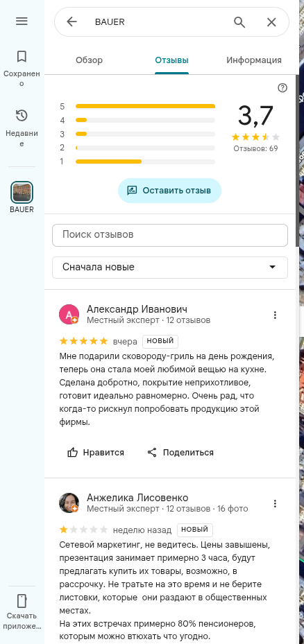Switch to the Отзывы tab

coord(171,60)
